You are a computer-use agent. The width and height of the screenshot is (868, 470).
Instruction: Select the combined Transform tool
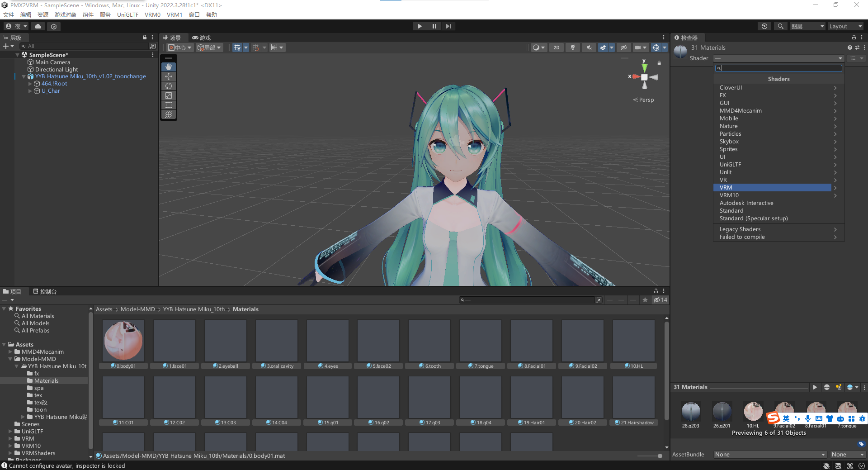[169, 114]
